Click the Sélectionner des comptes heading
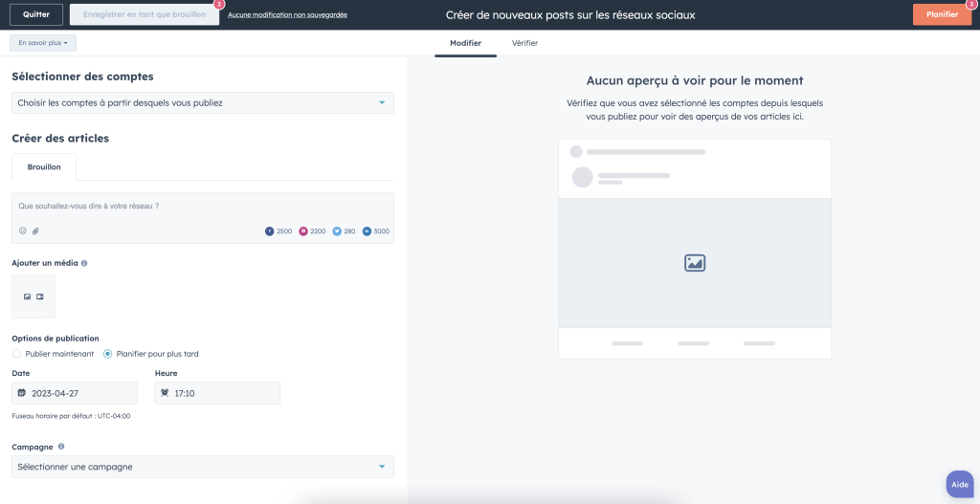 82,77
